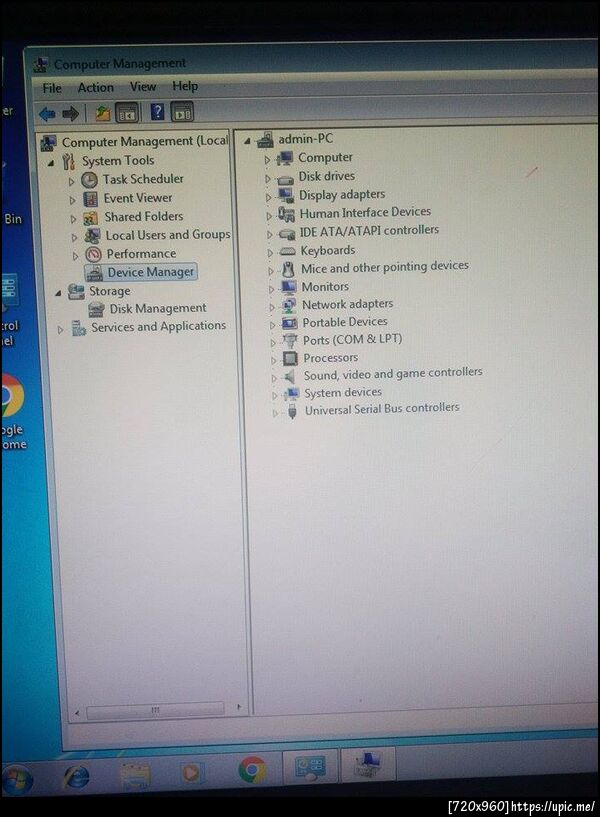Open Windows Media Player on taskbar

(191, 772)
